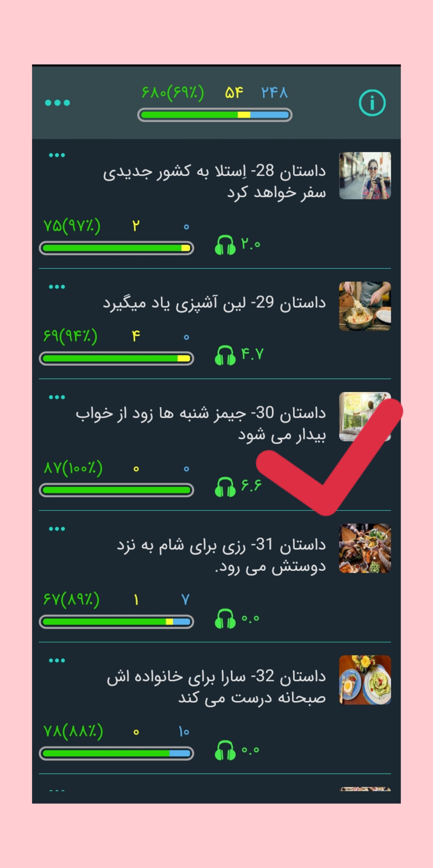Screen dimensions: 433x868
Task: Open story 29 cooking pasta thumbnail
Action: tap(365, 306)
